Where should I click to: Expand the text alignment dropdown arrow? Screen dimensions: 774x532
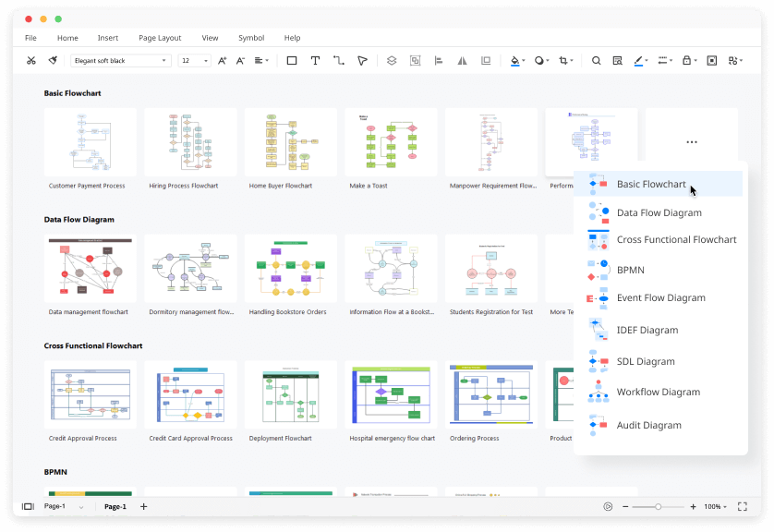coord(267,61)
